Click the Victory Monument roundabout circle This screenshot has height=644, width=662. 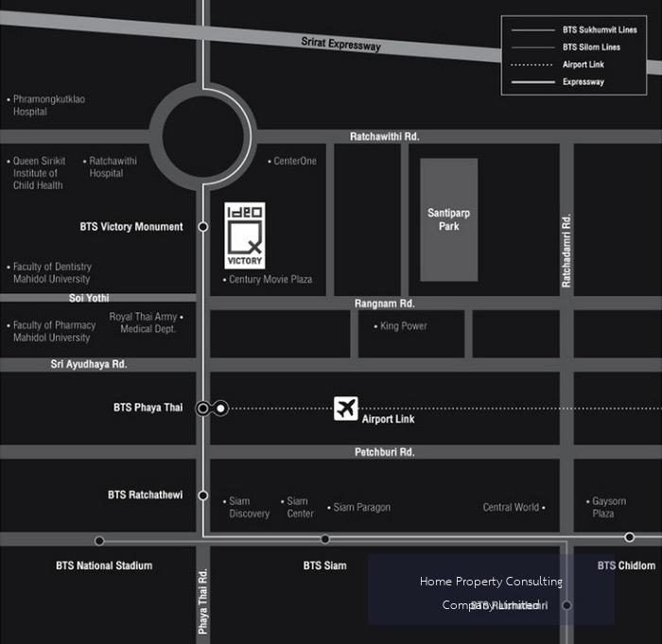(203, 136)
